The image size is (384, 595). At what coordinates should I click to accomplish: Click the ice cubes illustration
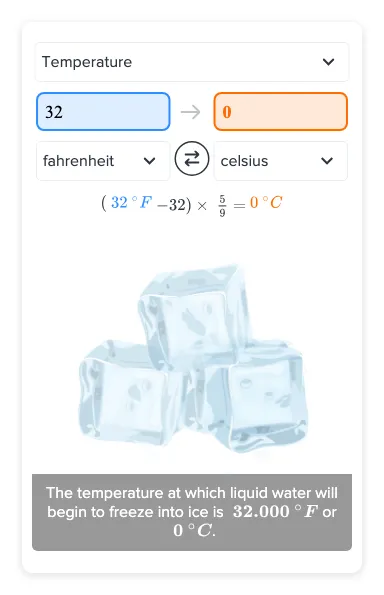click(x=193, y=358)
